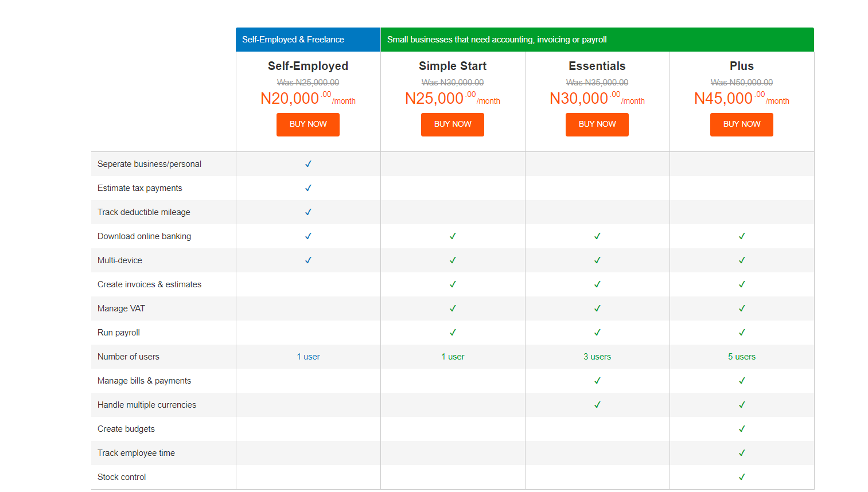Toggle the Track deductible mileage checkmark

click(308, 212)
